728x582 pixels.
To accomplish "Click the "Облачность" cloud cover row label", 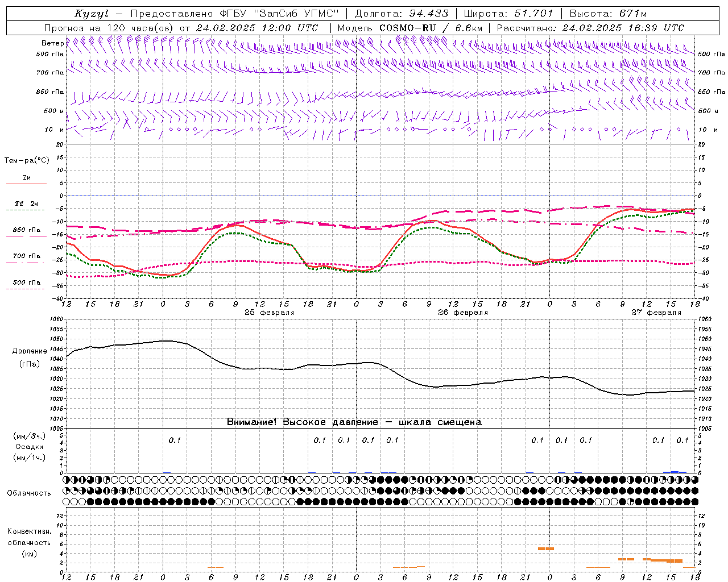I will pyautogui.click(x=29, y=493).
